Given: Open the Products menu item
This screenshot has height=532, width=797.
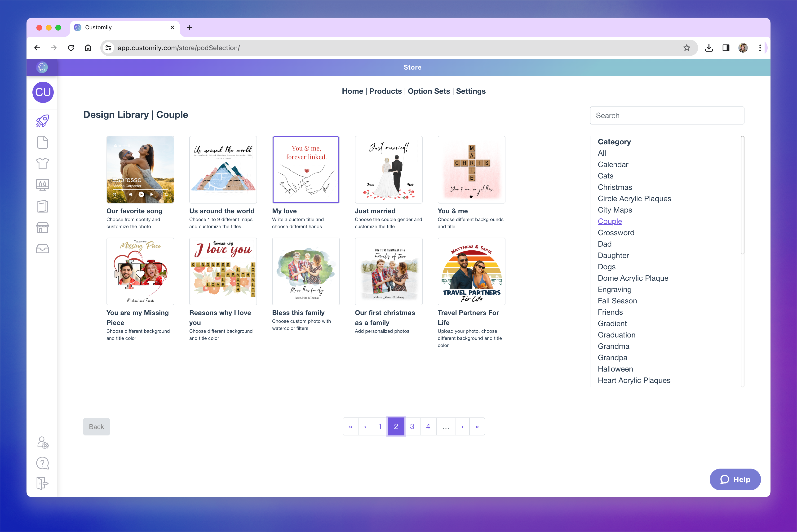Looking at the screenshot, I should tap(385, 91).
